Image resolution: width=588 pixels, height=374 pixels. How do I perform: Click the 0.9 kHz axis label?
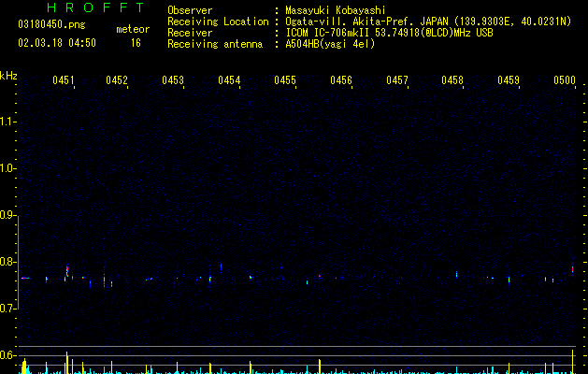tap(8, 215)
